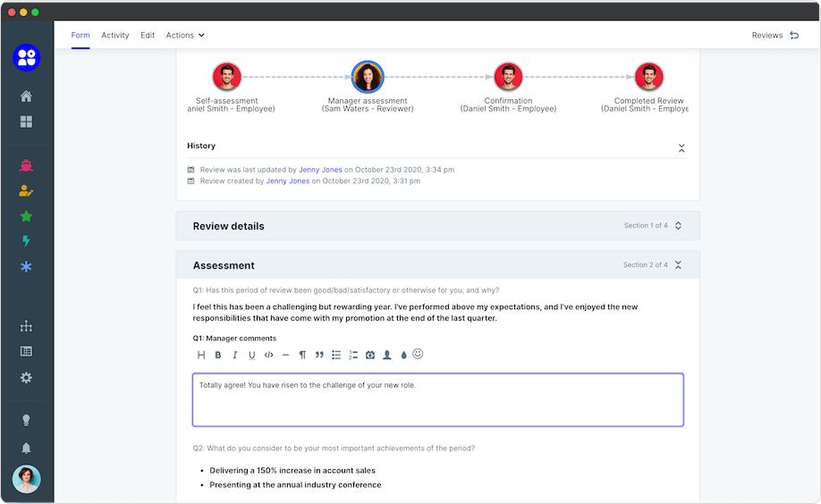The height and width of the screenshot is (504, 821).
Task: Open the dashboard grid icon in sidebar
Action: (26, 122)
